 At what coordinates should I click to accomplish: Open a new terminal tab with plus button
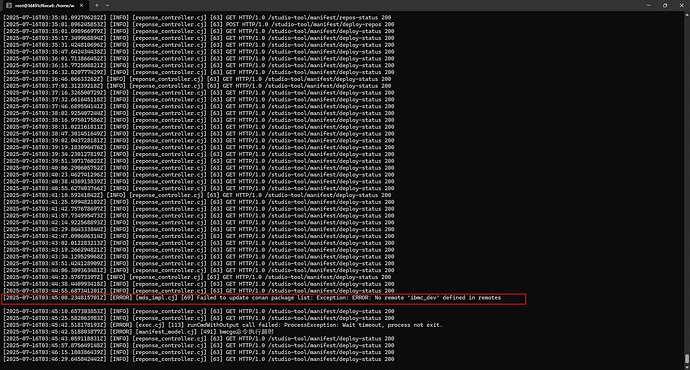coord(97,5)
